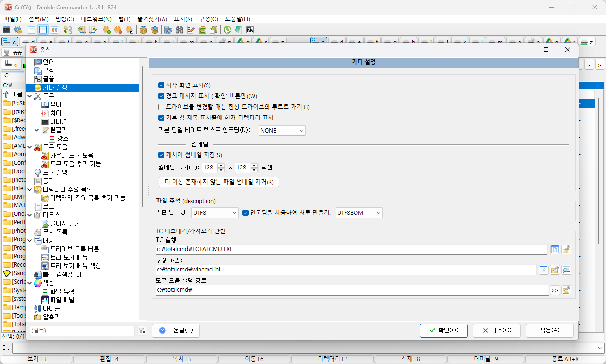
Task: Open the 구성(O) menu
Action: coord(208,19)
